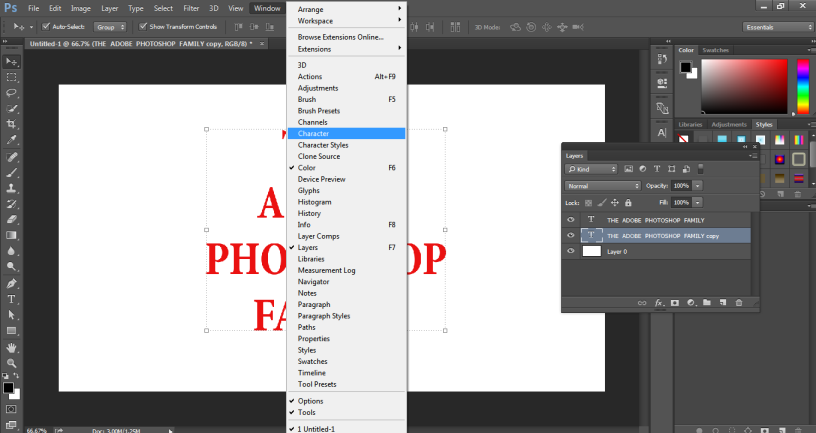The height and width of the screenshot is (433, 816).
Task: Add a layer style via fx icon
Action: (658, 303)
